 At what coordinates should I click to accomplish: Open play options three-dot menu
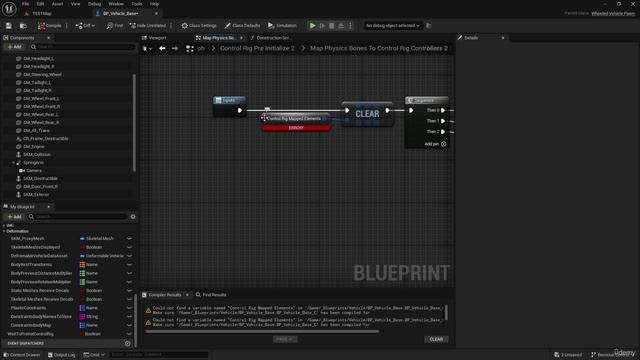(x=350, y=26)
